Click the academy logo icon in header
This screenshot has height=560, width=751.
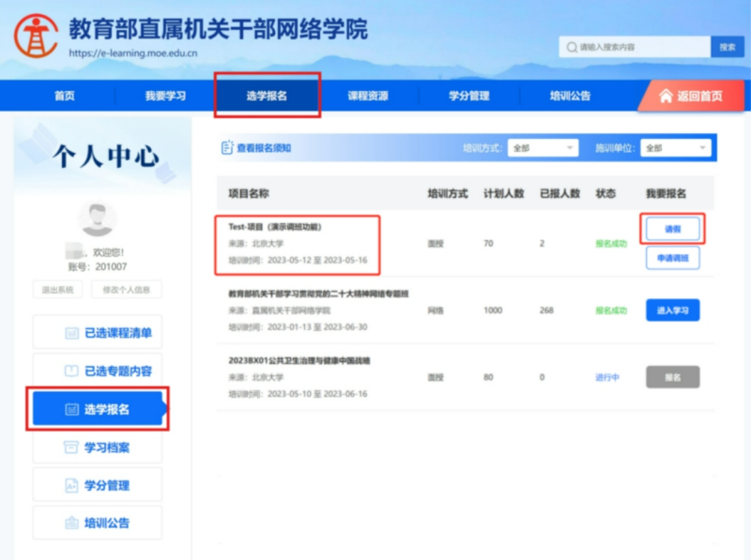coord(35,37)
